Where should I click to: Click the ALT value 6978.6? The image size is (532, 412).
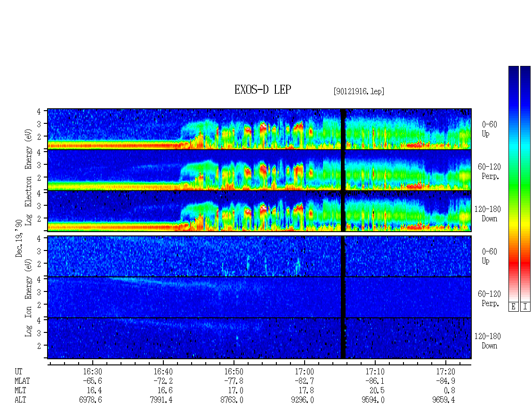(90, 400)
